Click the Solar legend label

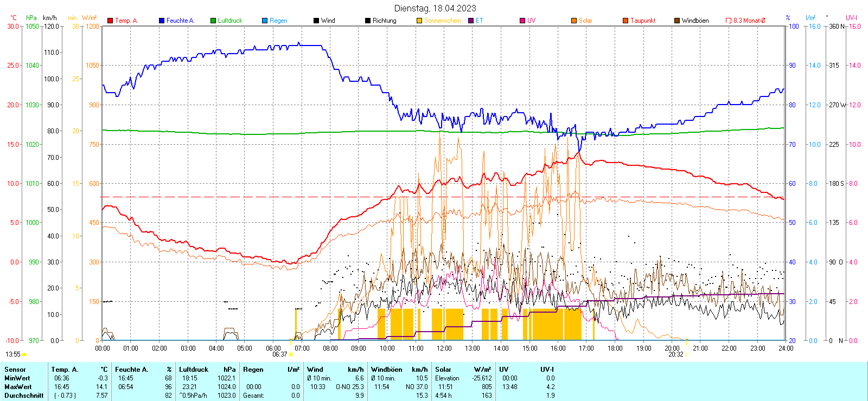click(x=585, y=21)
